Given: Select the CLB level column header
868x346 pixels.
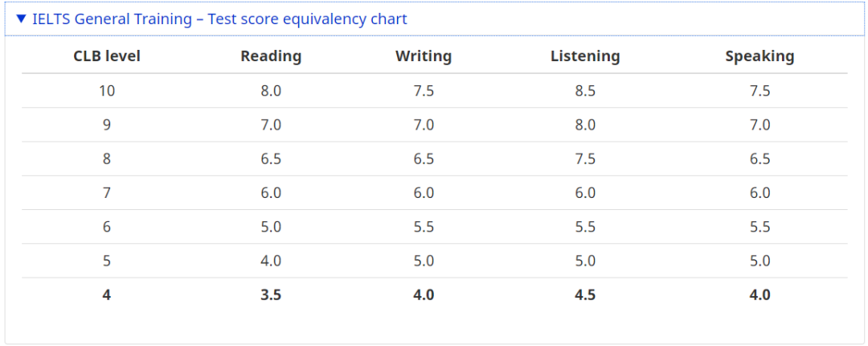Looking at the screenshot, I should coord(107,56).
